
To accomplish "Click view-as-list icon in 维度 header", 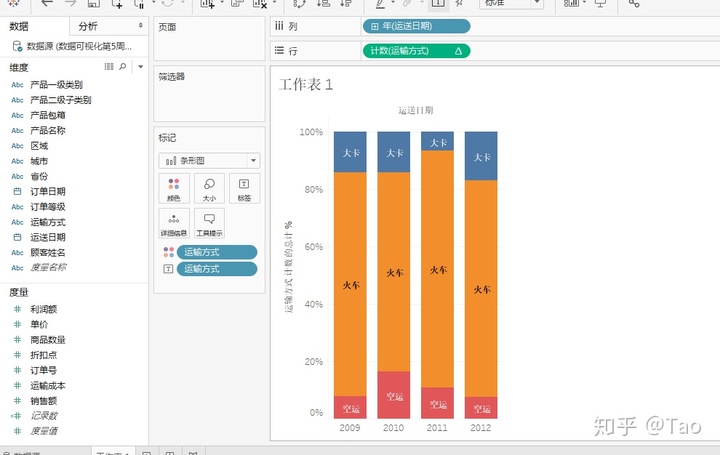I will (109, 67).
